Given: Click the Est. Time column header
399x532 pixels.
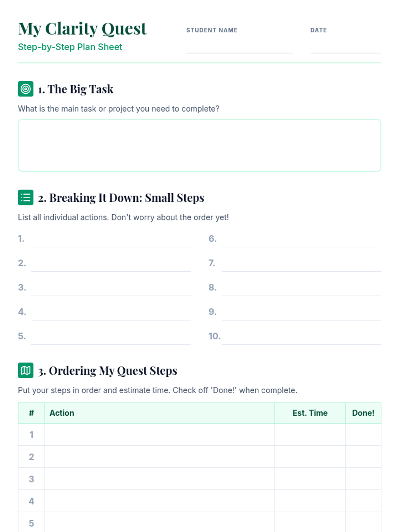Looking at the screenshot, I should click(310, 413).
